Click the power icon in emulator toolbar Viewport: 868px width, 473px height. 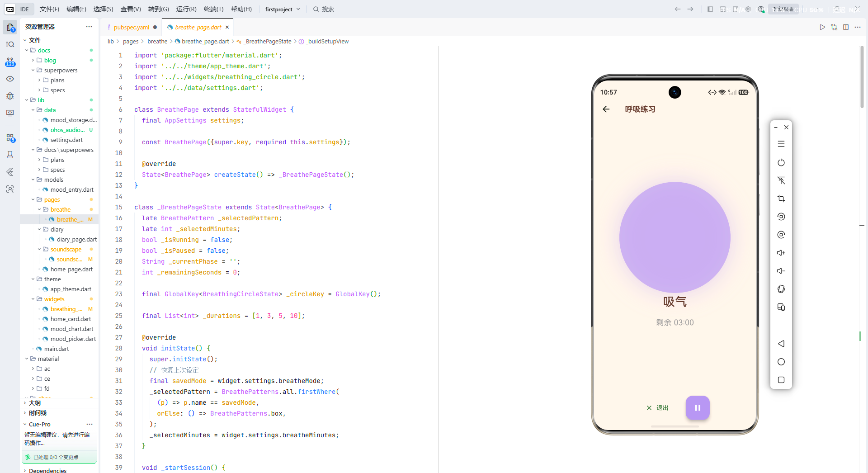coord(781,162)
